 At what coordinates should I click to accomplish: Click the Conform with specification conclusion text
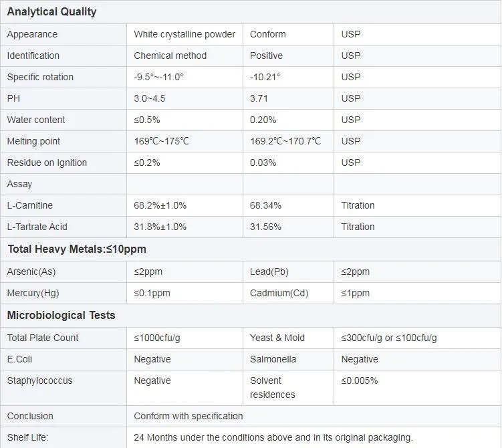coord(189,416)
